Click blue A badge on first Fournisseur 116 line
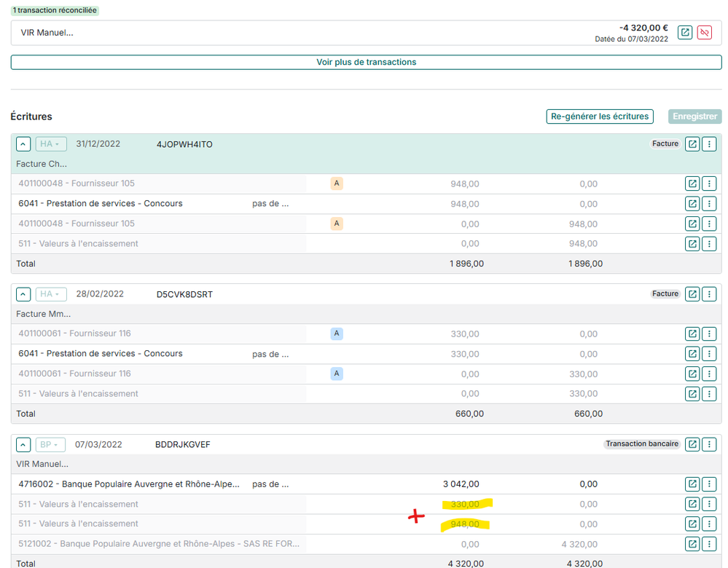The image size is (728, 568). (337, 334)
